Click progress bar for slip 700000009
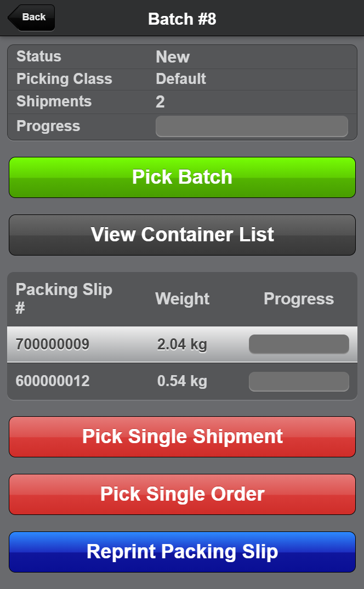This screenshot has height=589, width=364. tap(299, 344)
